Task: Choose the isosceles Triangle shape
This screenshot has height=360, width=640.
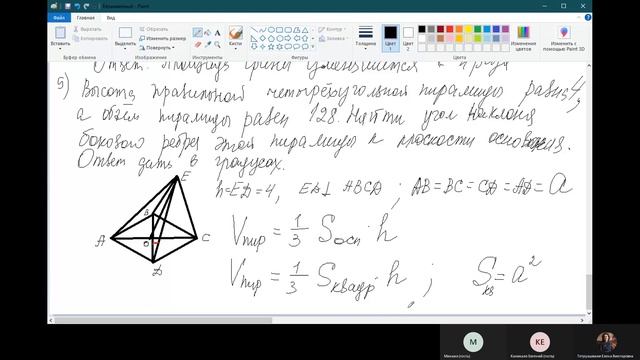Action: 305,30
